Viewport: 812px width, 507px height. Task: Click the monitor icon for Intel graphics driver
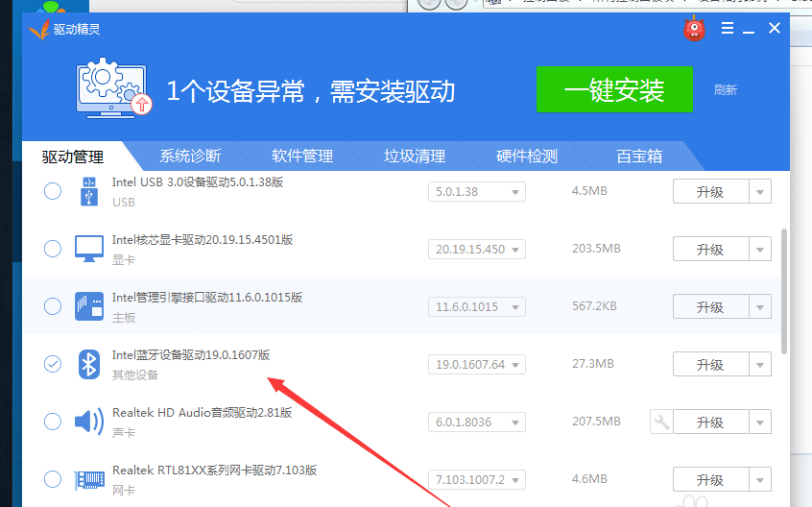[x=89, y=249]
